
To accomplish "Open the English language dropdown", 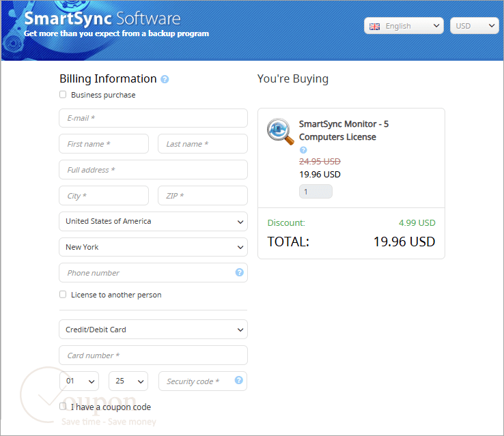I will click(x=404, y=26).
